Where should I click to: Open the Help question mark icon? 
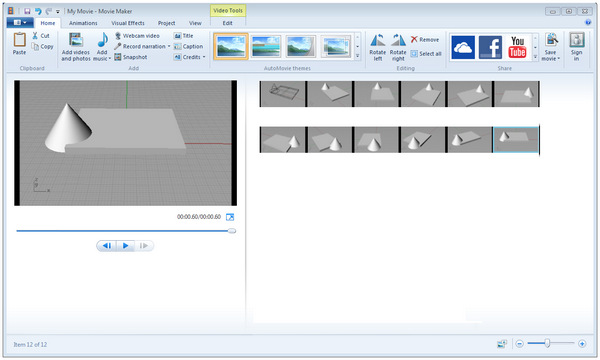588,23
